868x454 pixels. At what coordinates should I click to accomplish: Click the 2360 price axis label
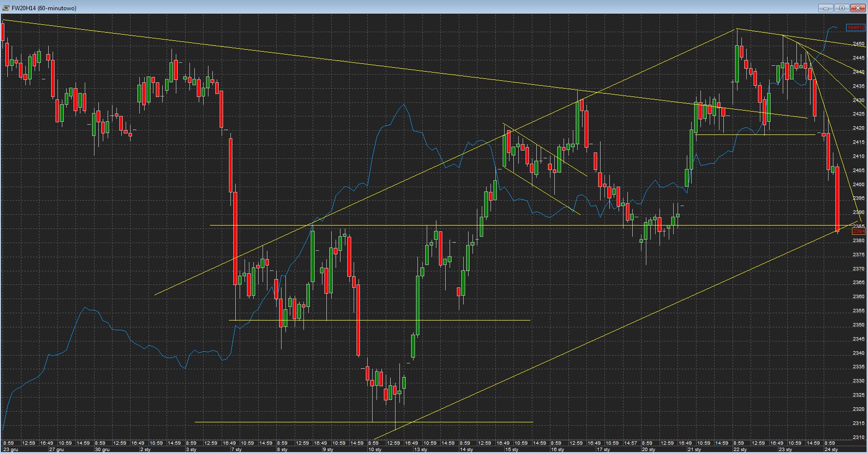(859, 297)
